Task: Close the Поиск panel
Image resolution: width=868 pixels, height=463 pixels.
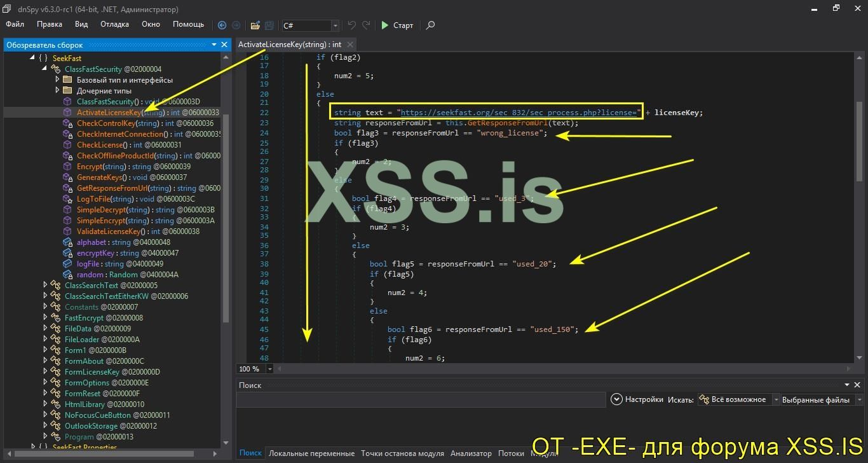Action: 857,385
